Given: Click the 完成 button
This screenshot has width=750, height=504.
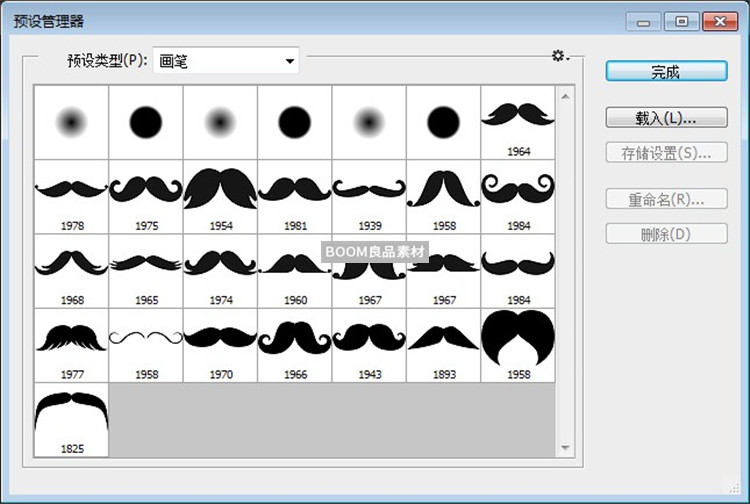Looking at the screenshot, I should click(665, 71).
